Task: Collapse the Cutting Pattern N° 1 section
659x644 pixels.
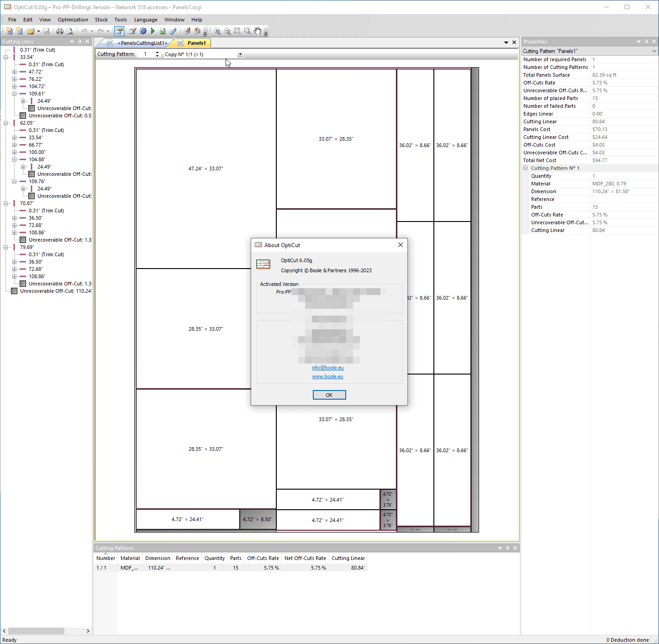Action: click(525, 168)
